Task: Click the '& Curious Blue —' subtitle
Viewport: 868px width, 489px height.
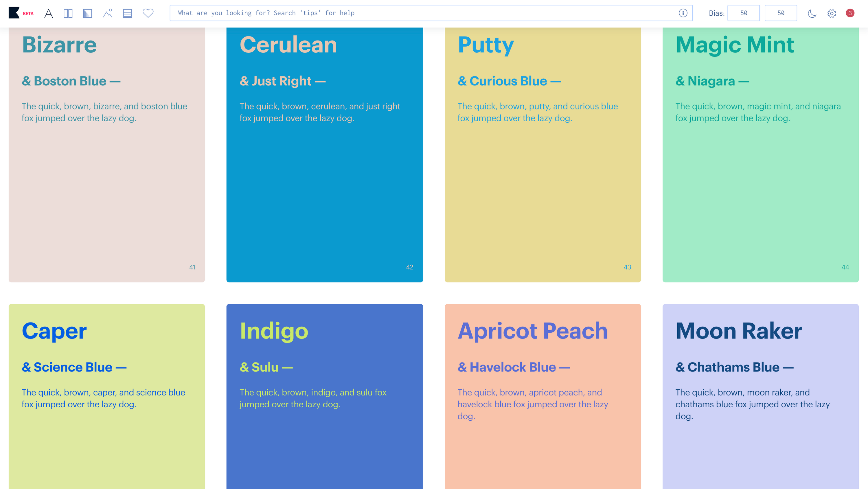Action: [509, 81]
